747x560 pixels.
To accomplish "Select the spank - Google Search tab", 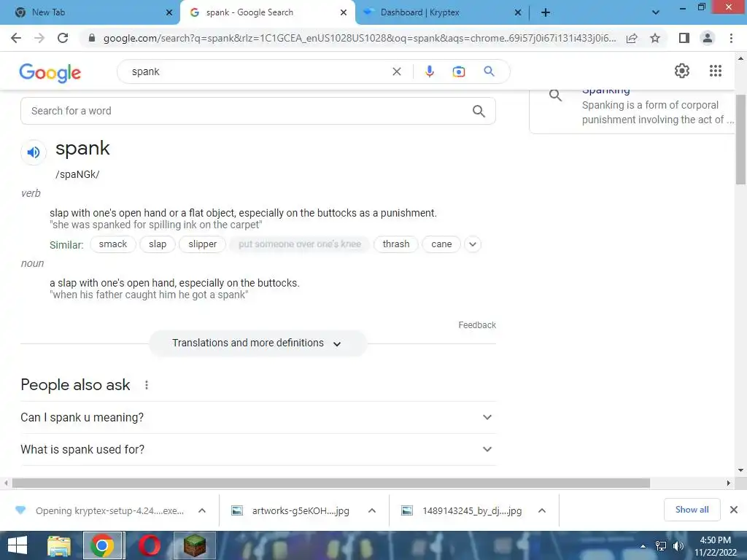I will click(267, 12).
